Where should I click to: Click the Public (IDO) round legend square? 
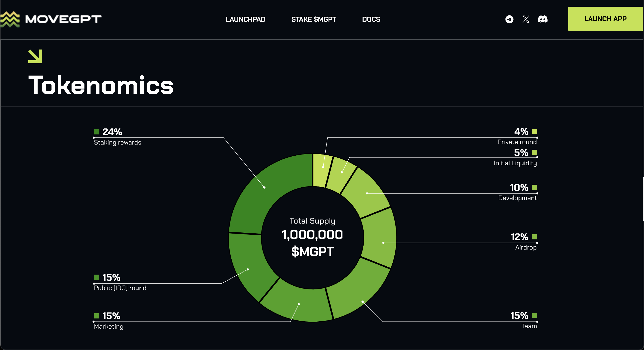[96, 277]
